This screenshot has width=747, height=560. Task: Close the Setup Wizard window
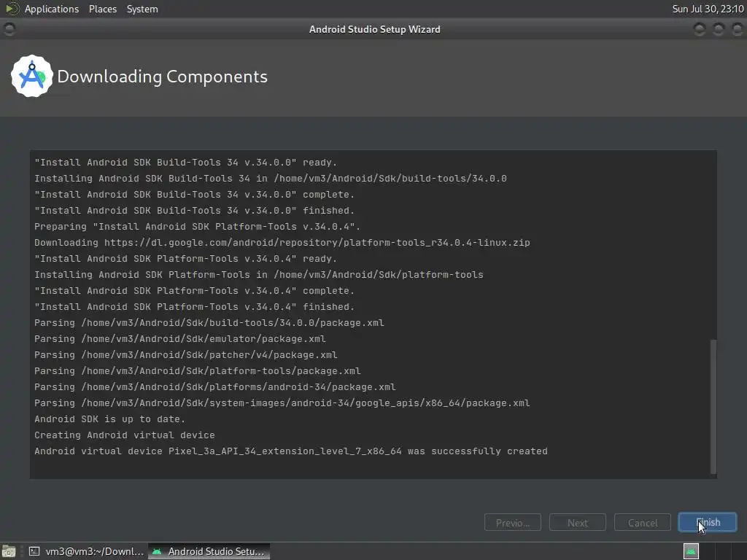click(738, 29)
